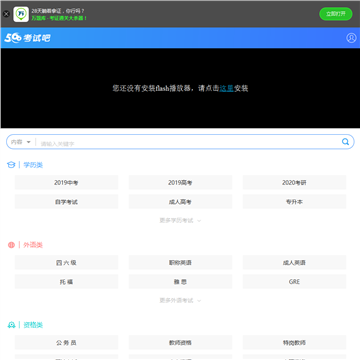This screenshot has width=360, height=360.
Task: Click the 学历类 graduation cap icon
Action: (11, 165)
